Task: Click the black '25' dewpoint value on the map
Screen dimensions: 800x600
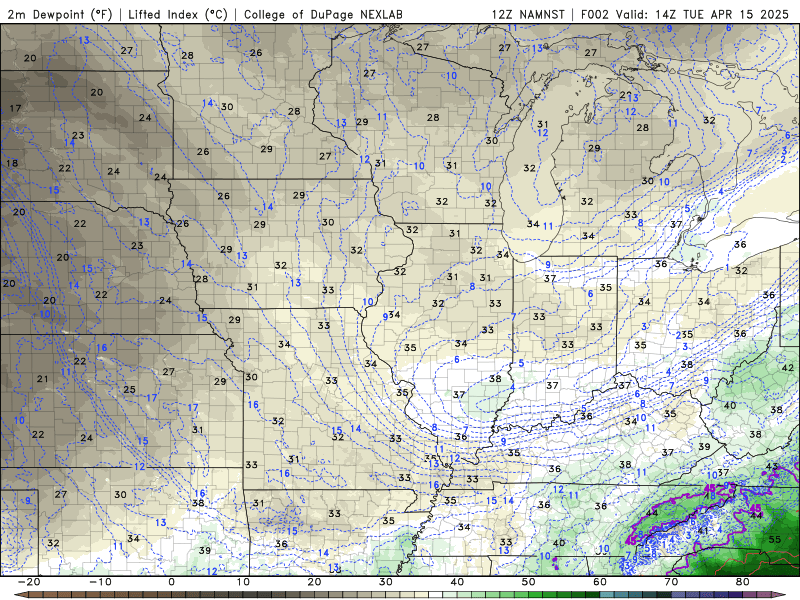Action: [x=130, y=389]
